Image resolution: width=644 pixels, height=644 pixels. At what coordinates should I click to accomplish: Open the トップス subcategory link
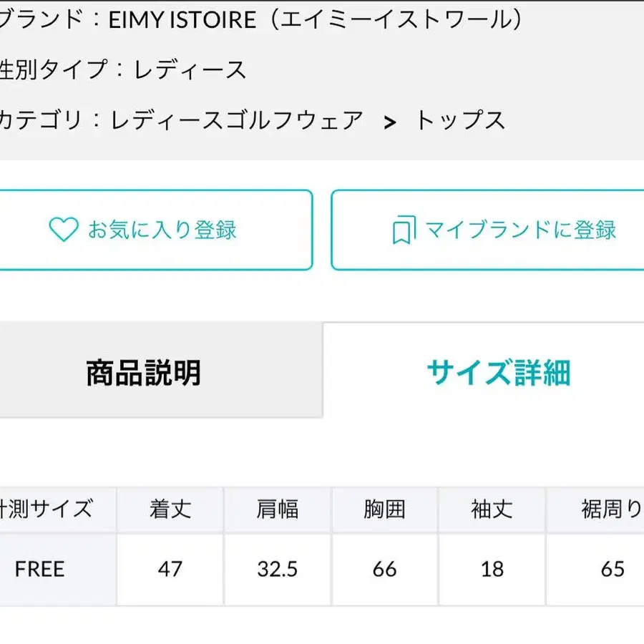[x=460, y=119]
